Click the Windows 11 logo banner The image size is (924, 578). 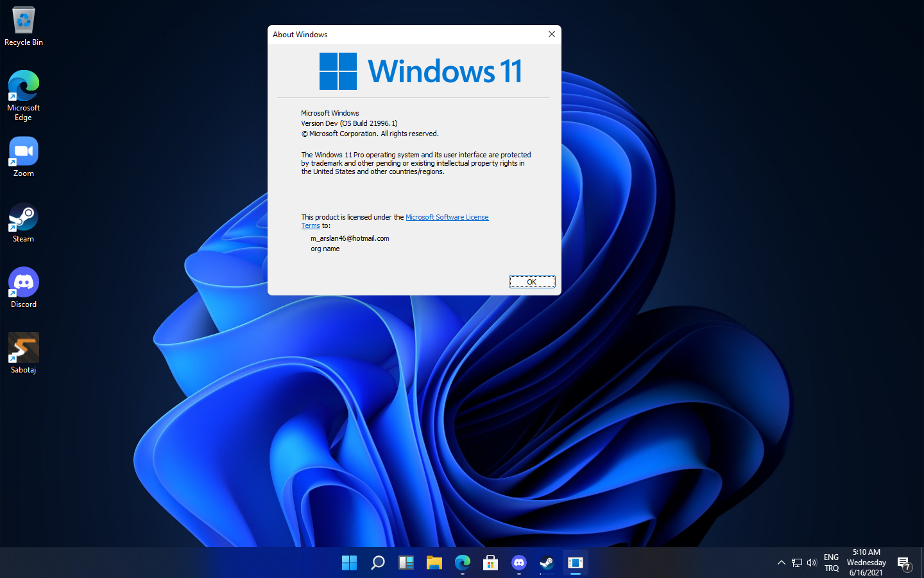click(x=421, y=71)
